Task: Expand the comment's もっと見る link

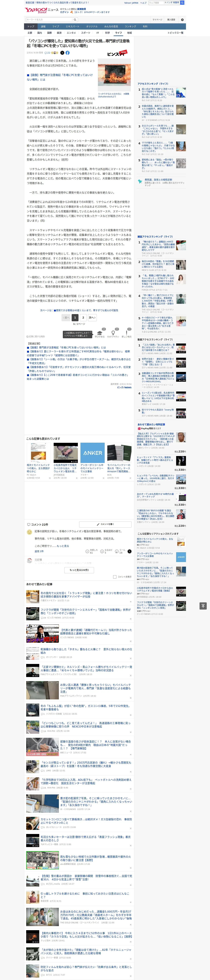Action: pos(63,546)
